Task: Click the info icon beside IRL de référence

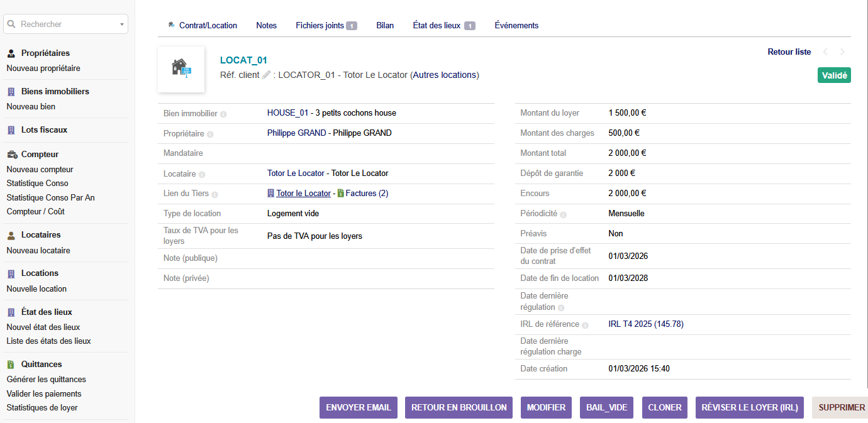Action: tap(585, 325)
